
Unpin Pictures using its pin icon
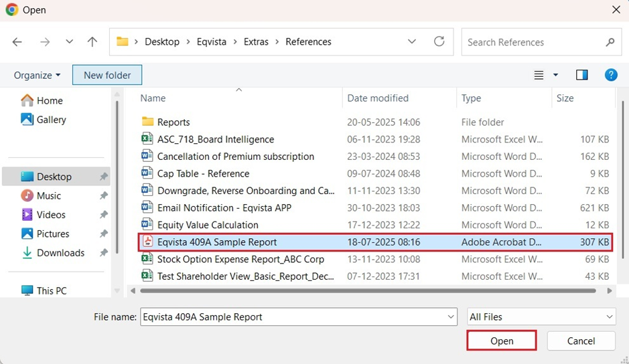[x=104, y=234]
